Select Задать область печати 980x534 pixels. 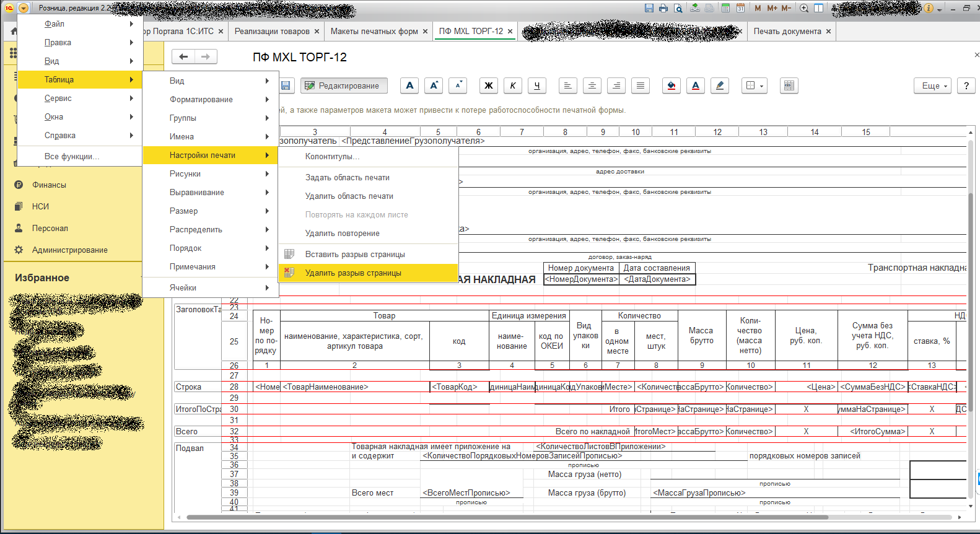pyautogui.click(x=369, y=177)
